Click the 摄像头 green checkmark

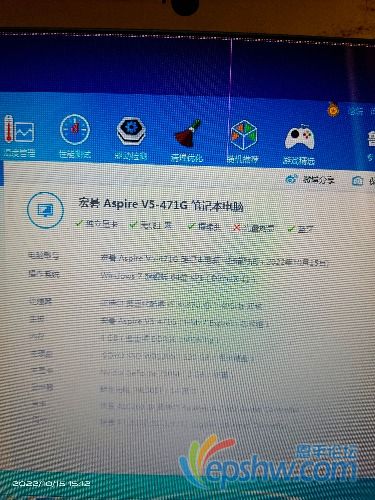coord(191,226)
